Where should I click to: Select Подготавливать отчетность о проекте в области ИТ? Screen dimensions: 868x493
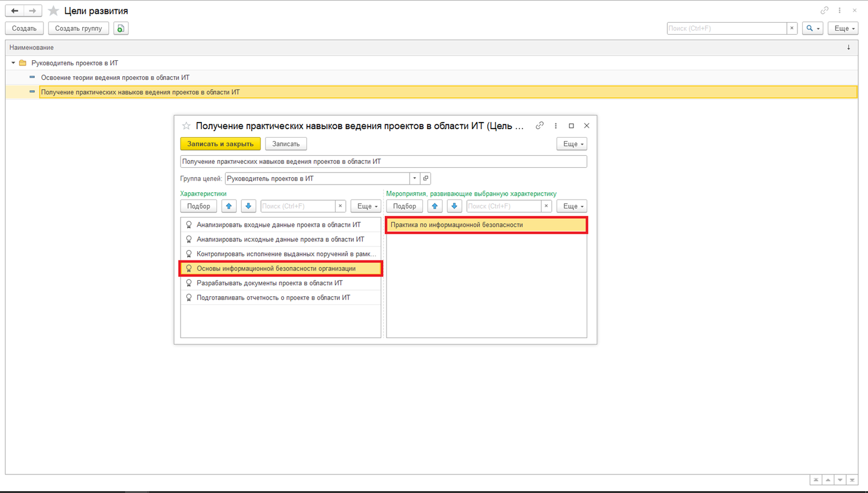pos(281,297)
